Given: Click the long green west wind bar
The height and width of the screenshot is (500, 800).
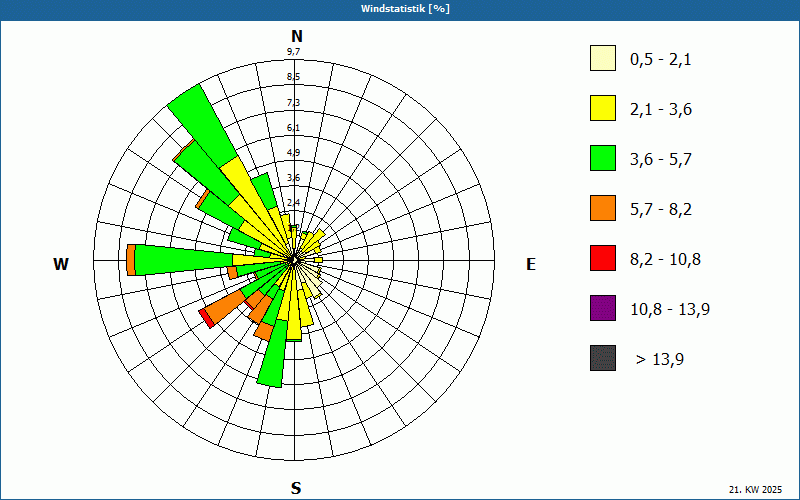Looking at the screenshot, I should tap(184, 260).
